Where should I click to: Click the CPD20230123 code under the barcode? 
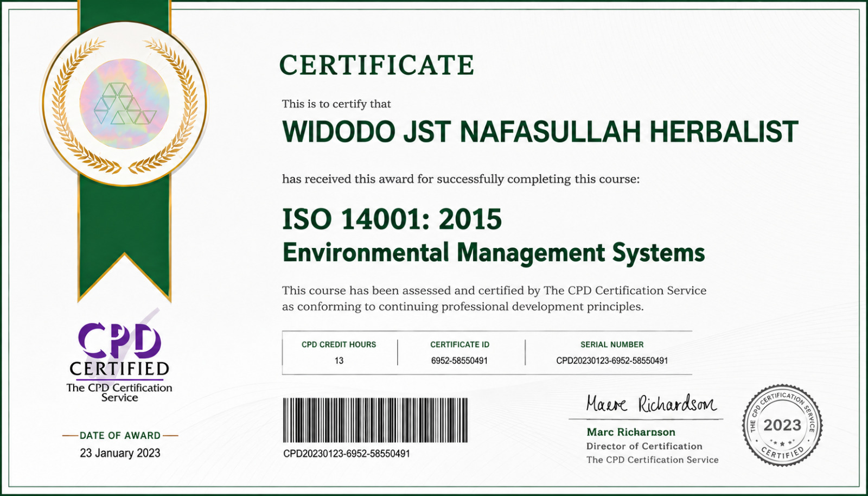347,454
